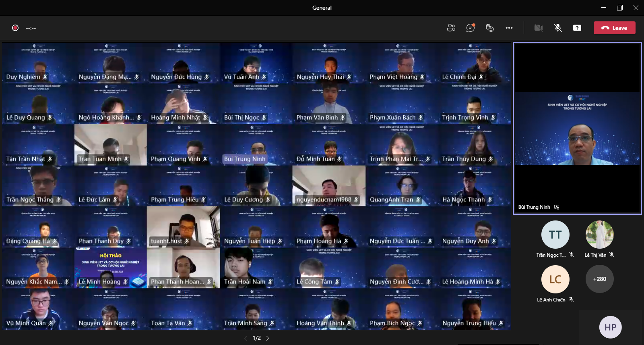Go to previous page of participants
Screen dimensions: 644x345
[x=246, y=338]
